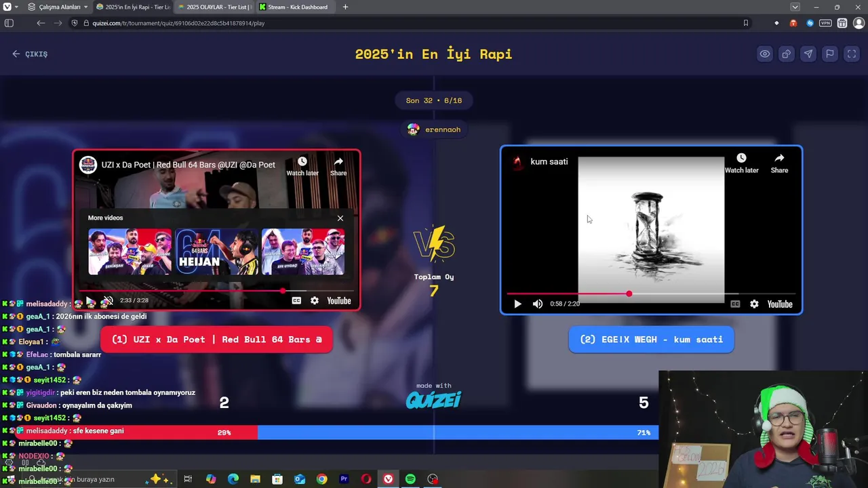The height and width of the screenshot is (488, 868).
Task: Open the HEIJAN 64 Bars video thumbnail
Action: point(216,251)
